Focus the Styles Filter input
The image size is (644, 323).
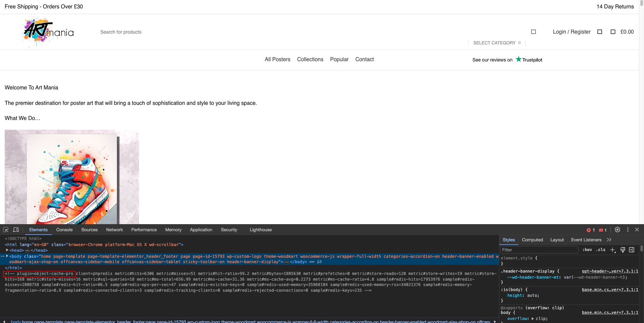point(539,250)
